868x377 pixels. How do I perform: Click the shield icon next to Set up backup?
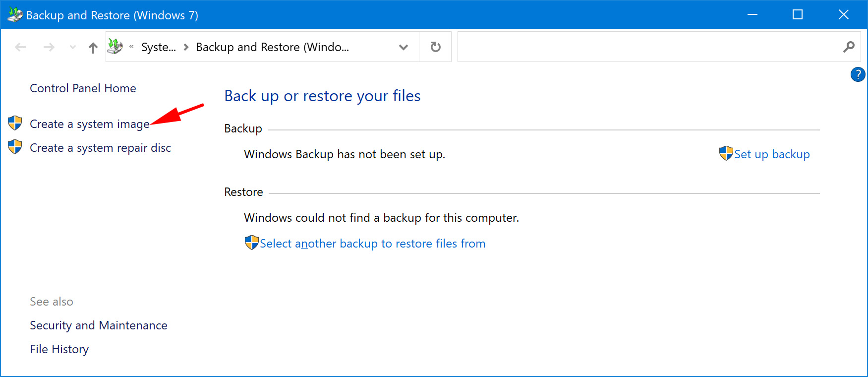point(726,153)
